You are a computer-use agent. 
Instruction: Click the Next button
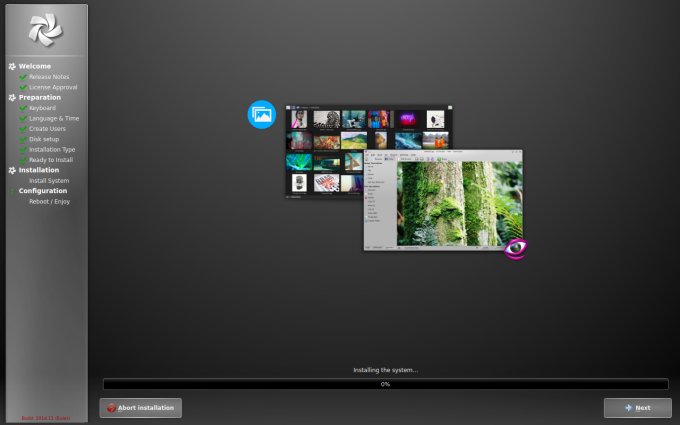(x=638, y=408)
